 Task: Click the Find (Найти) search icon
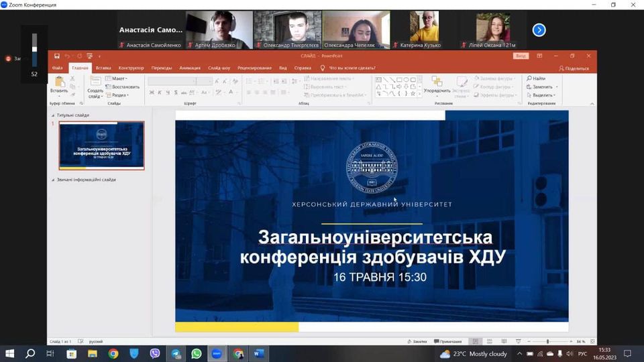(535, 78)
